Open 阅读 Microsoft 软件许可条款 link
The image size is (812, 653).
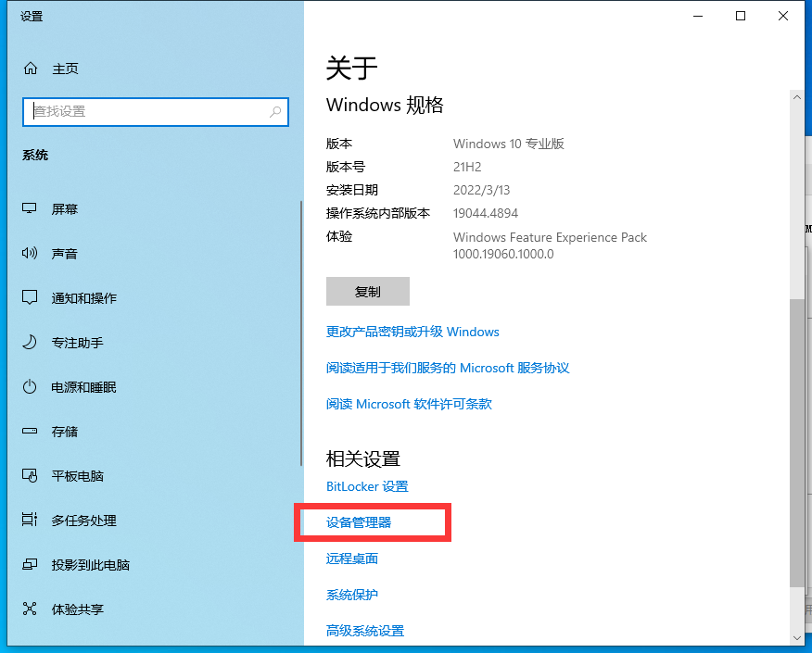[x=409, y=404]
